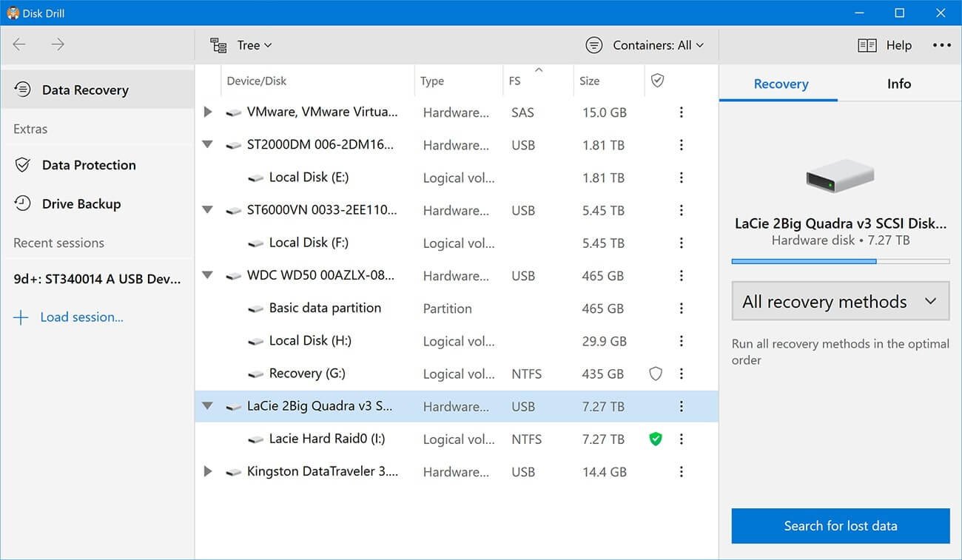The width and height of the screenshot is (962, 560).
Task: Sort by Size column header
Action: click(x=609, y=81)
